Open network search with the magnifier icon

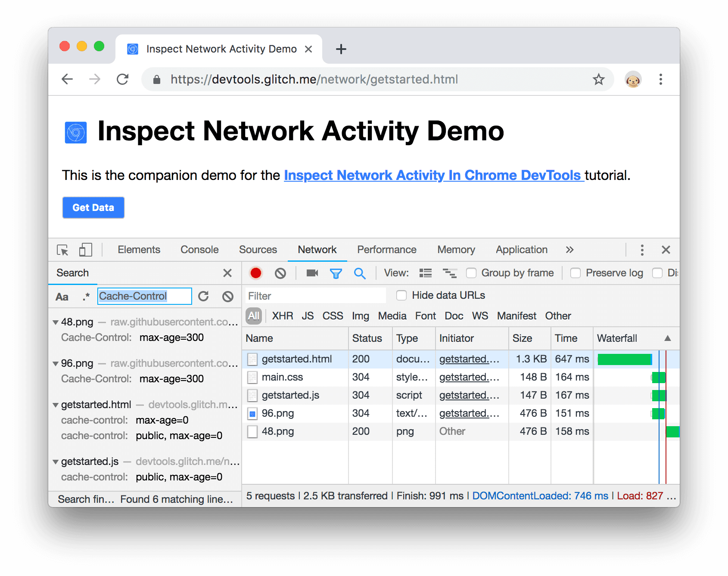[x=360, y=273]
